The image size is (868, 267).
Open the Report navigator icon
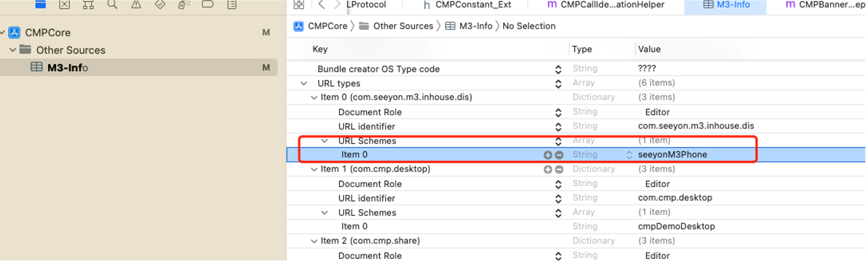tap(232, 4)
